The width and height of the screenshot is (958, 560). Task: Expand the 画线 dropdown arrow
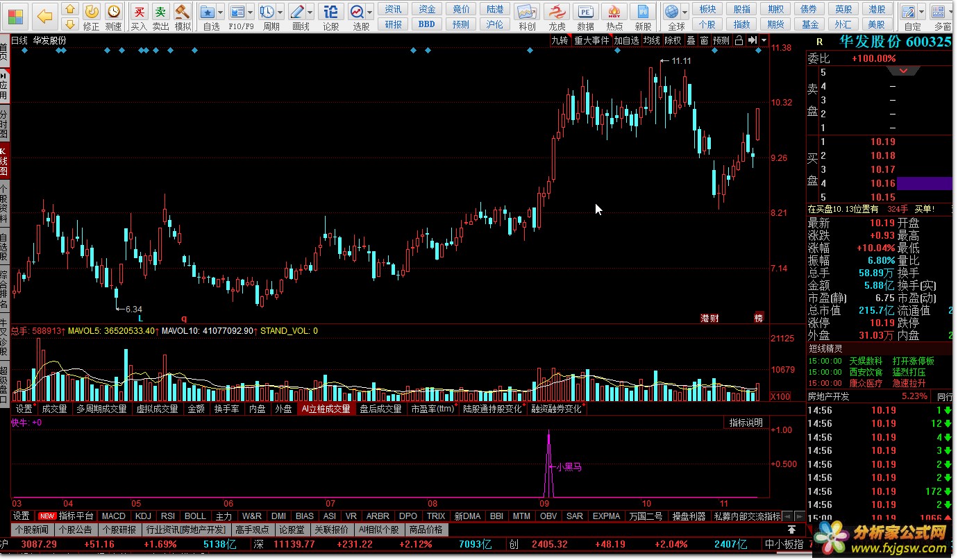click(x=310, y=12)
